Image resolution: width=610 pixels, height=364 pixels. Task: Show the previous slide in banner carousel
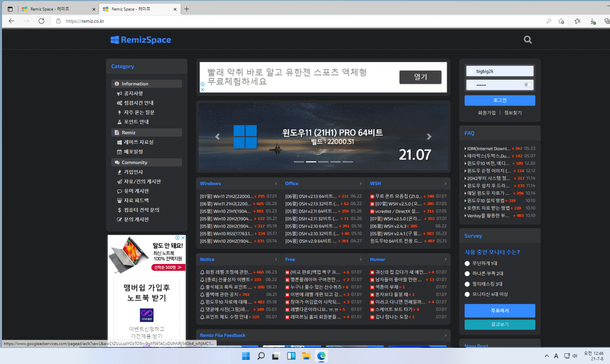[218, 137]
